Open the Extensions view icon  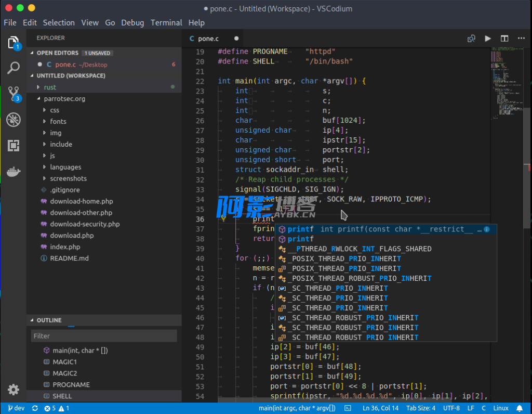click(x=14, y=146)
